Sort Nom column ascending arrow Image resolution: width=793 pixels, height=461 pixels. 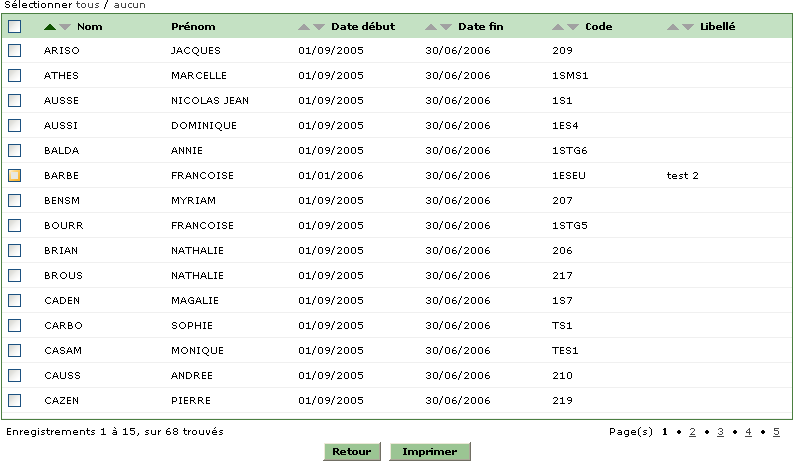[50, 27]
